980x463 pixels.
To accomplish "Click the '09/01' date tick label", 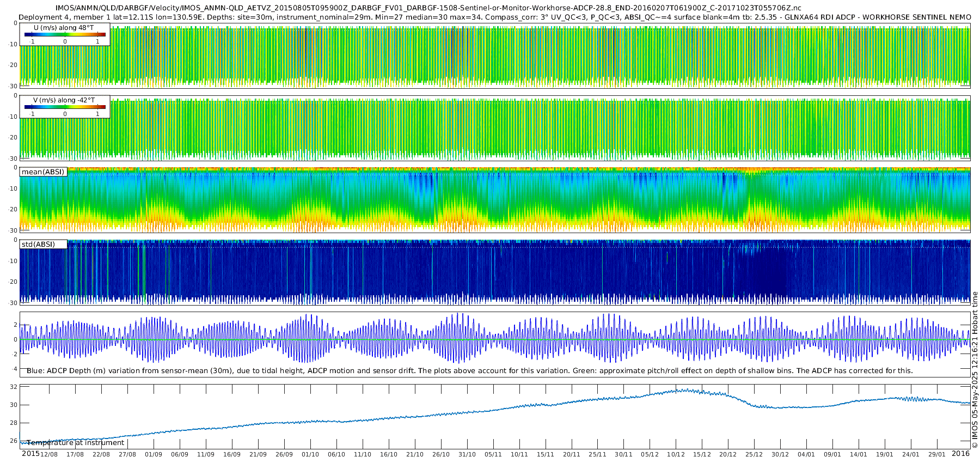I will (833, 454).
